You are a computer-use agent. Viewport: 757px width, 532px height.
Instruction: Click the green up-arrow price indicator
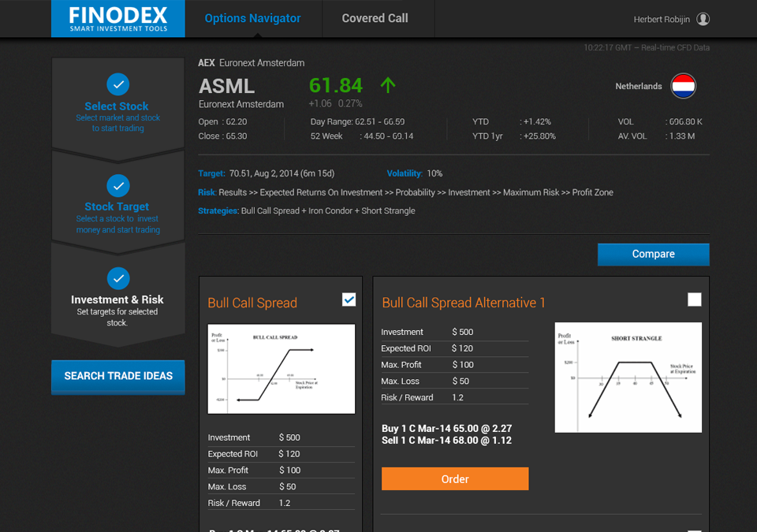(387, 85)
